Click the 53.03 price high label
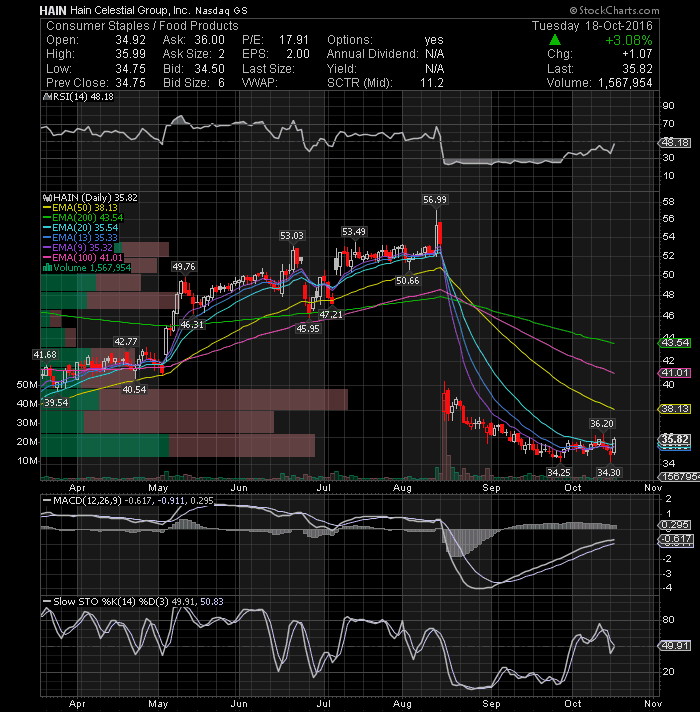This screenshot has height=712, width=700. click(x=291, y=236)
